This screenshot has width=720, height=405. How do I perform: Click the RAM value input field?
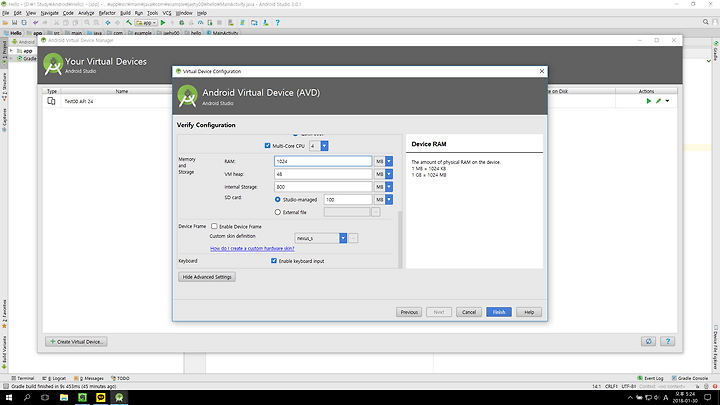[x=323, y=161]
